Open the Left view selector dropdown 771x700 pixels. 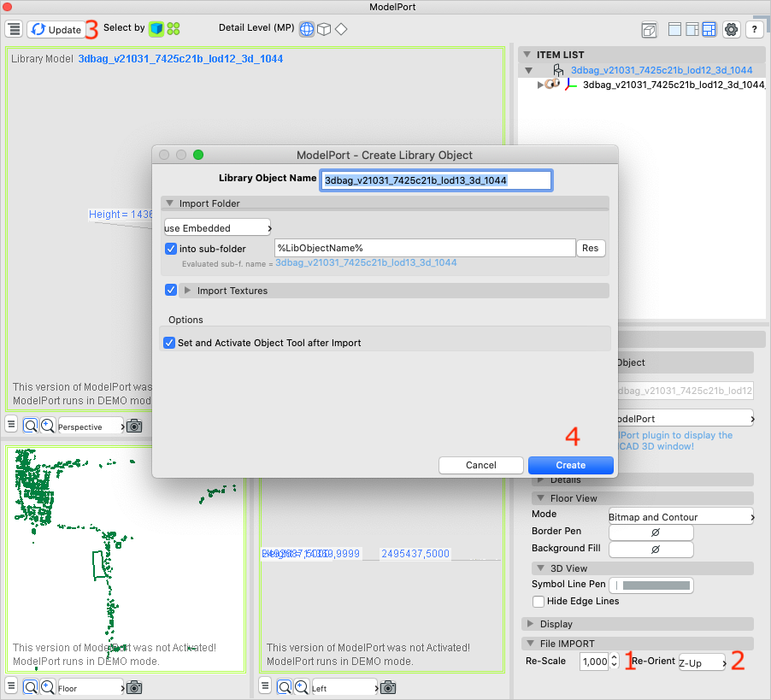point(344,688)
